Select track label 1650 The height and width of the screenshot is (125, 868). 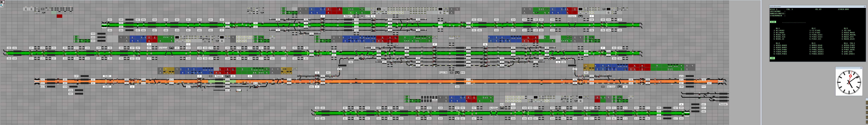(93, 34)
